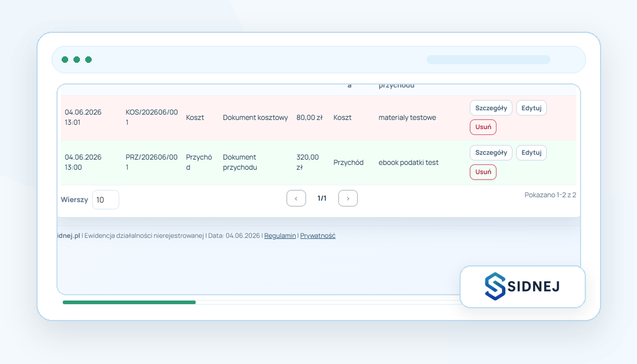This screenshot has width=637, height=364.
Task: Click the description materiały testowe
Action: (407, 117)
